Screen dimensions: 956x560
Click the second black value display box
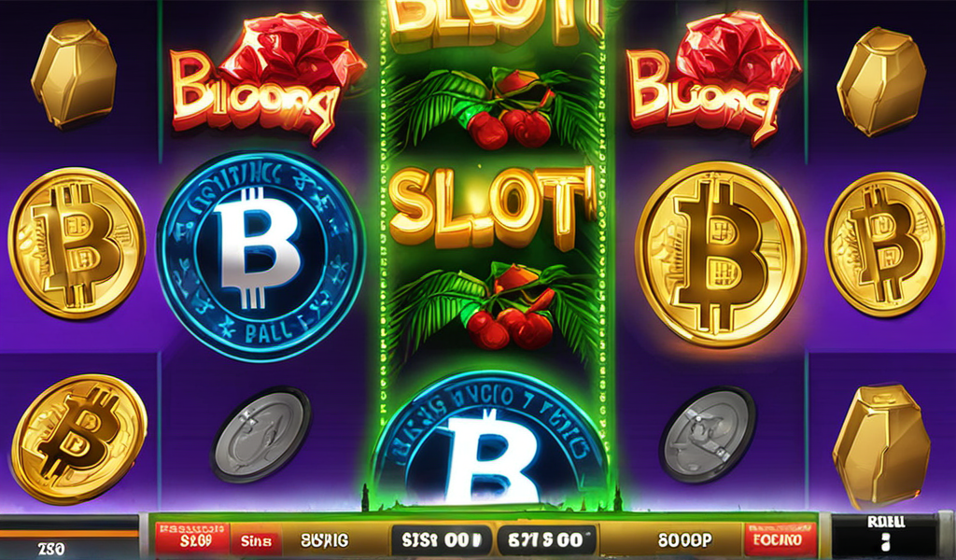[547, 539]
